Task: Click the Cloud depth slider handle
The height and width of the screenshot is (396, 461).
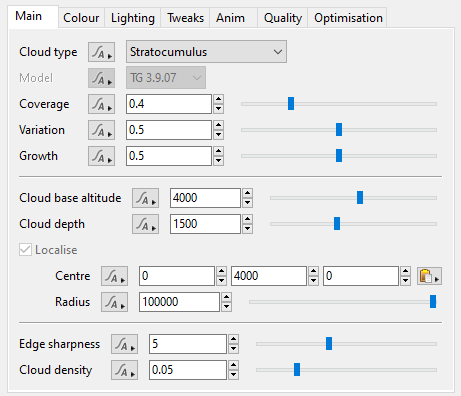Action: pos(337,224)
